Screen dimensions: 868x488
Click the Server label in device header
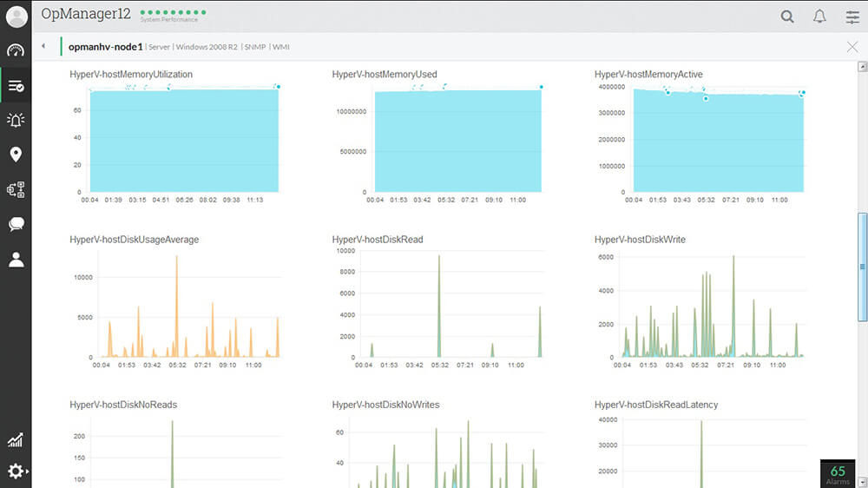(x=159, y=47)
